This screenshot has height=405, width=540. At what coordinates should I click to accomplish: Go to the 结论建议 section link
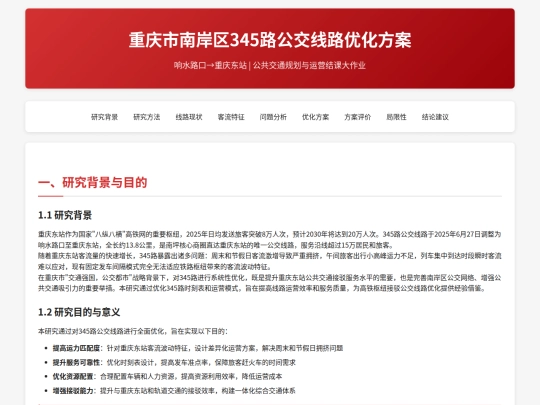tap(435, 117)
